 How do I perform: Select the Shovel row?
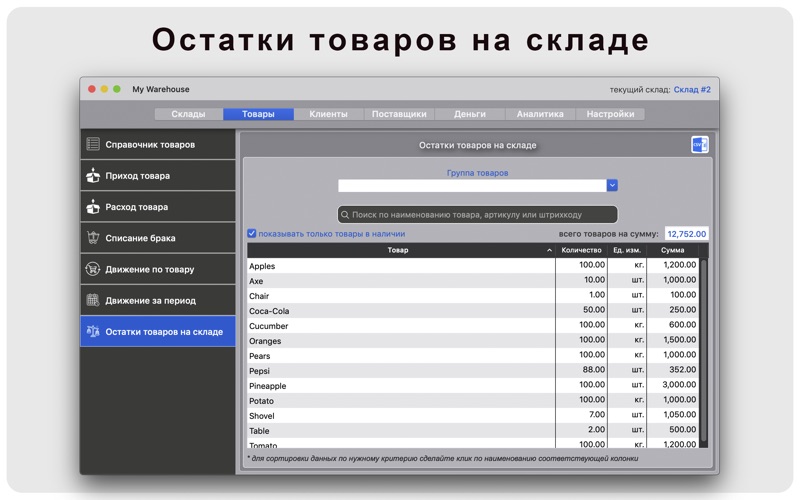473,415
